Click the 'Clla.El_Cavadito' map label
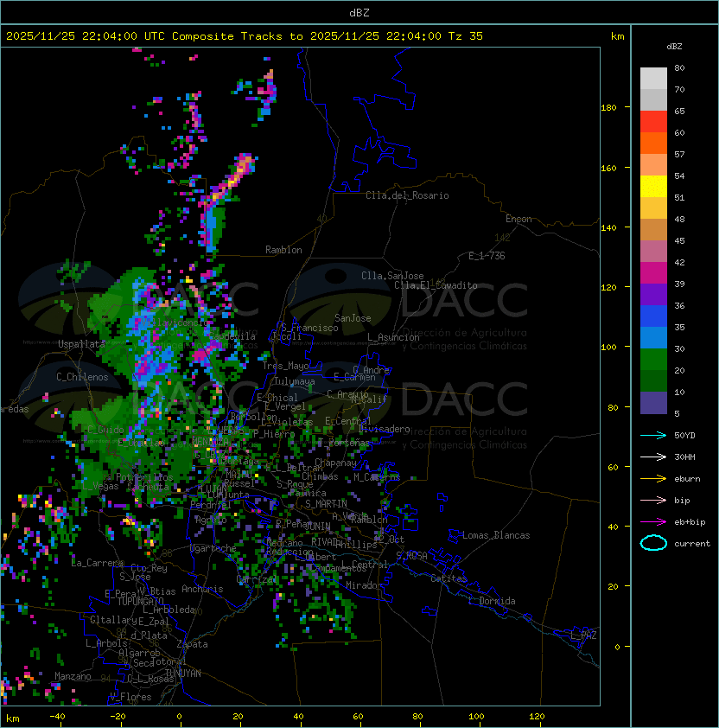719x728 pixels. point(436,285)
